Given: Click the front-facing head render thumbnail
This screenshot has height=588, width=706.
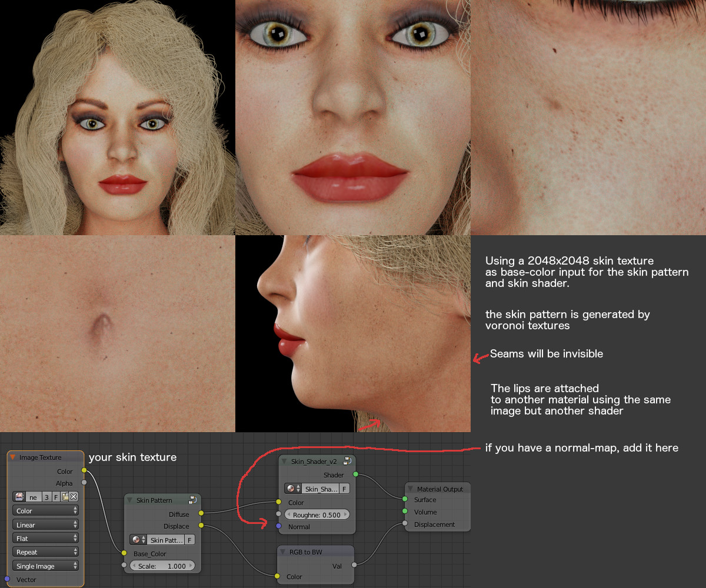Looking at the screenshot, I should click(118, 118).
